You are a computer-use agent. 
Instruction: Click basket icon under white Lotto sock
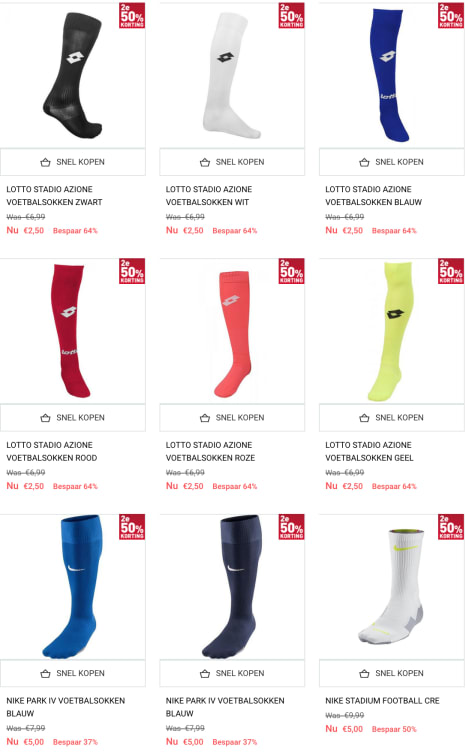coord(205,162)
